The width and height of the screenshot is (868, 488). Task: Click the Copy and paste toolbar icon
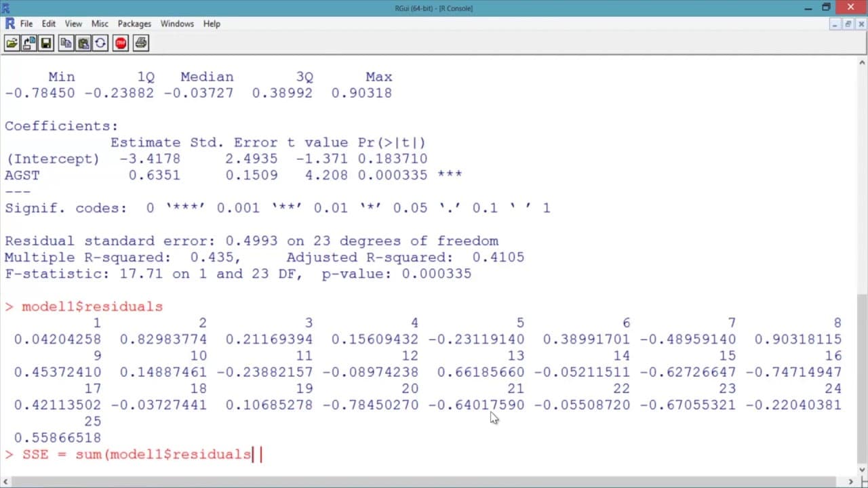point(100,43)
